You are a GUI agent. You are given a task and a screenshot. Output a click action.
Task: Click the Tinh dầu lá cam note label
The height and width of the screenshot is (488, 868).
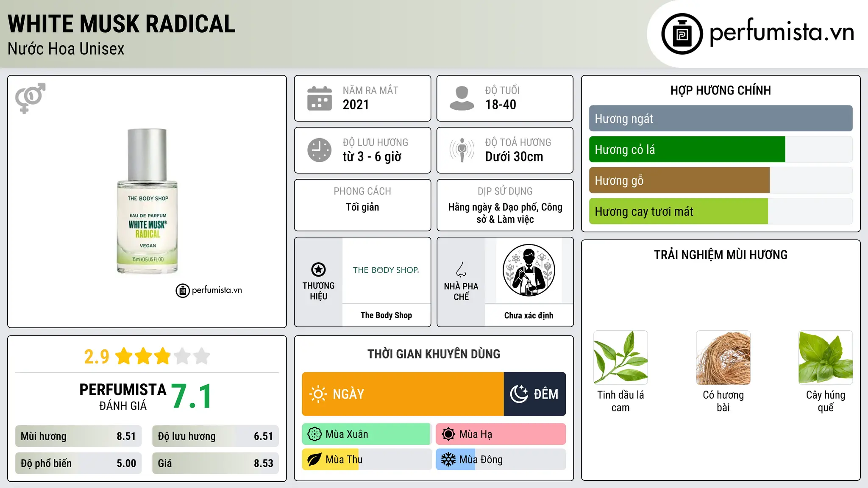620,401
